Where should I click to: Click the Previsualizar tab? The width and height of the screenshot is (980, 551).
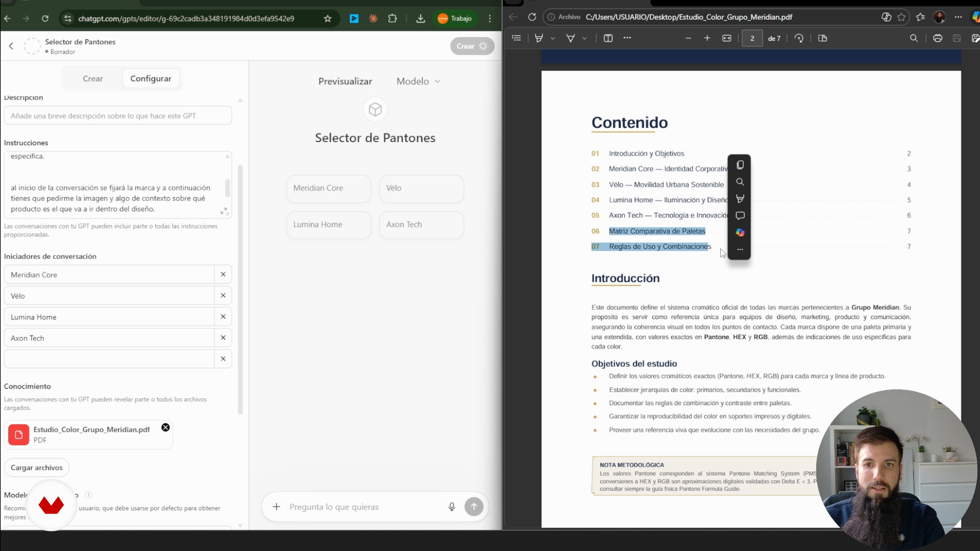coord(345,81)
